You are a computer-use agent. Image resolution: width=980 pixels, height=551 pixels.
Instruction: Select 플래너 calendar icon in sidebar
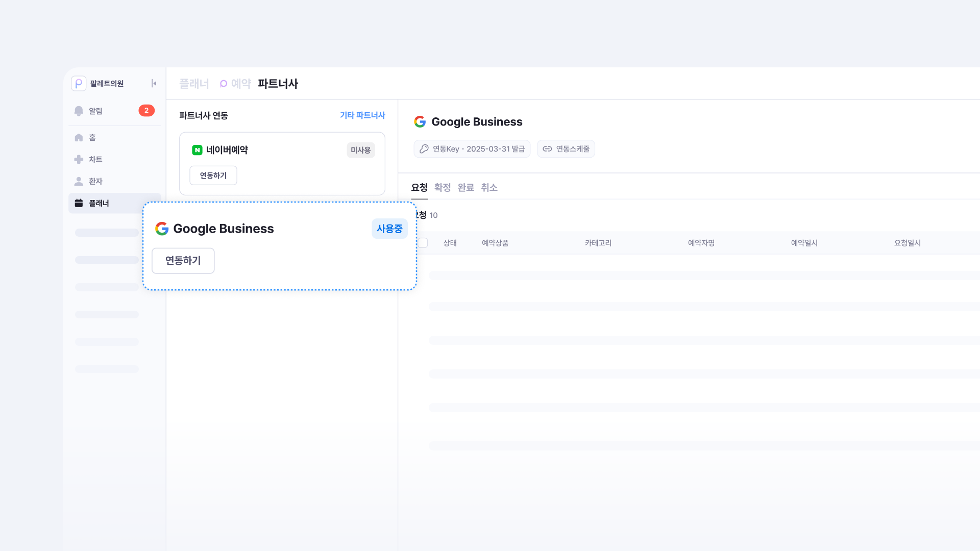[79, 203]
